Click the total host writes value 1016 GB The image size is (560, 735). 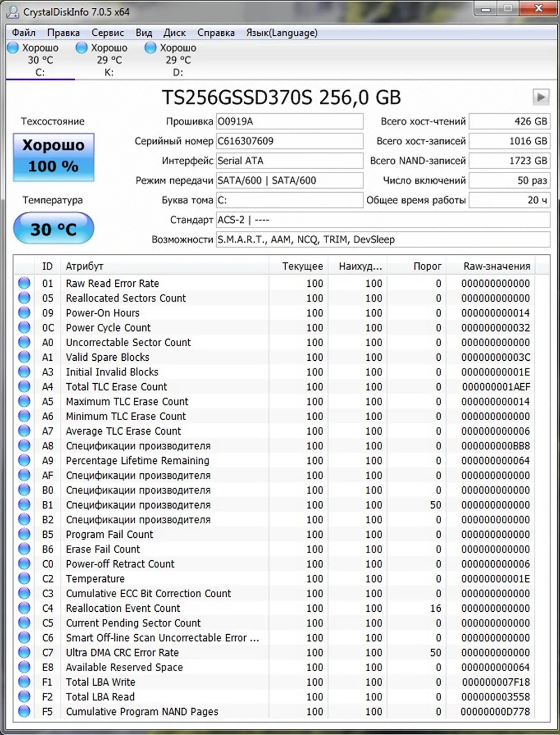pyautogui.click(x=510, y=141)
